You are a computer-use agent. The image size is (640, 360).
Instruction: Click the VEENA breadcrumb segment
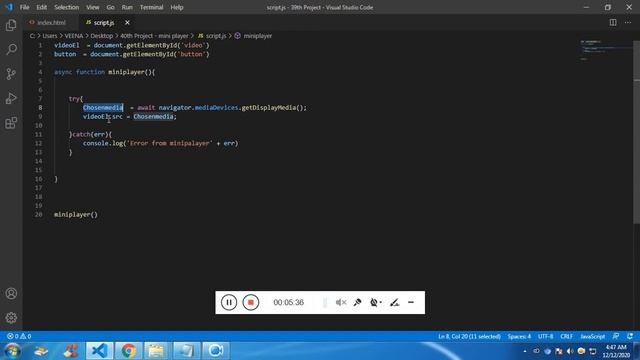(73, 36)
